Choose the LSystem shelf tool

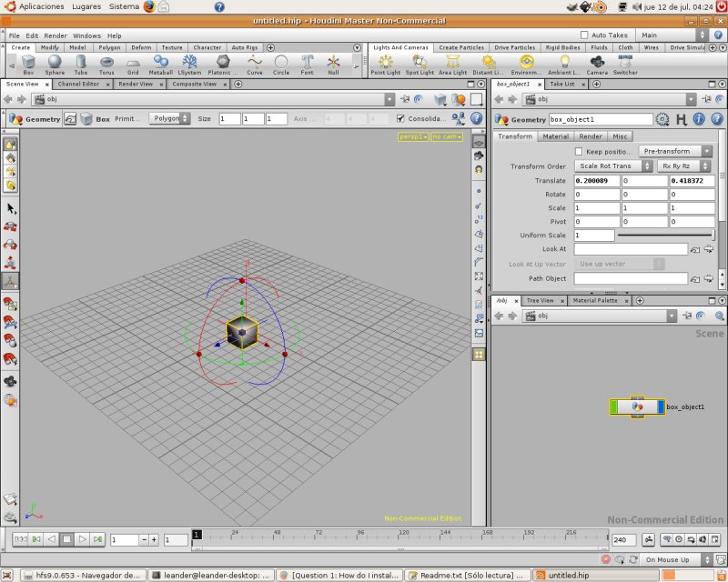click(189, 65)
